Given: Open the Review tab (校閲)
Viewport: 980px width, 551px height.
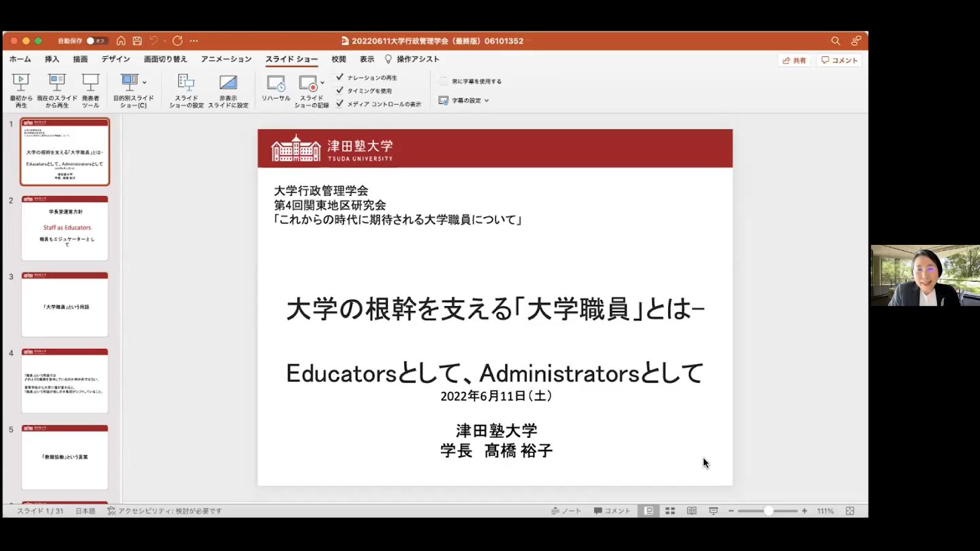Looking at the screenshot, I should pyautogui.click(x=339, y=59).
